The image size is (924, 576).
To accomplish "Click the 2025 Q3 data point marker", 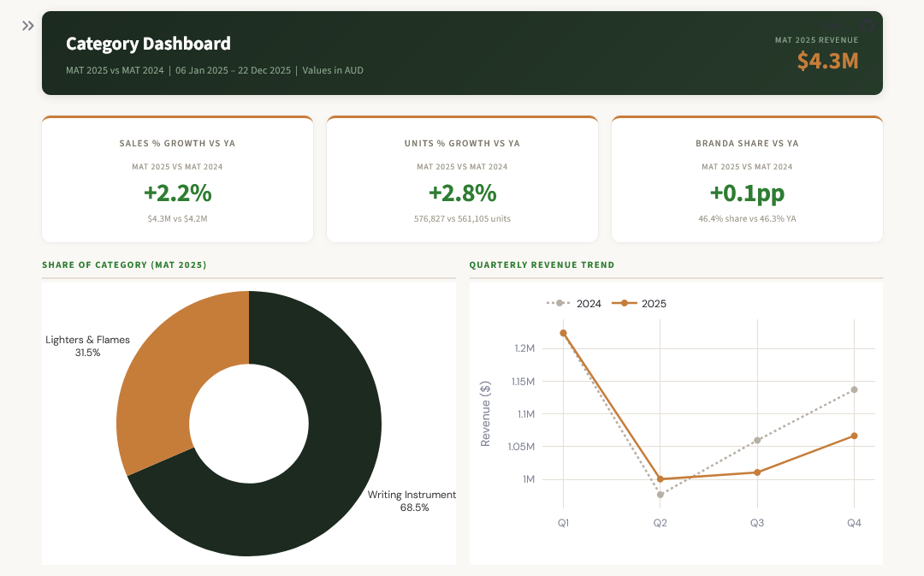I will click(757, 472).
